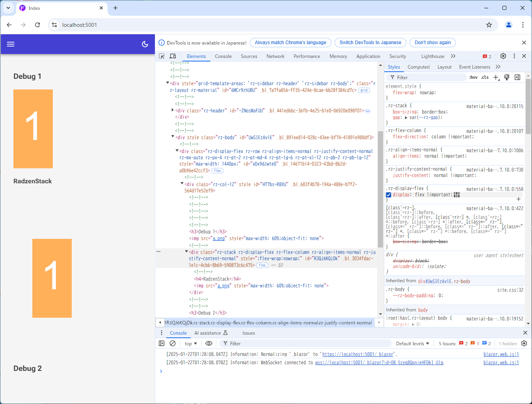This screenshot has height=404, width=532.
Task: Toggle the device toolbar icon
Action: pos(173,56)
